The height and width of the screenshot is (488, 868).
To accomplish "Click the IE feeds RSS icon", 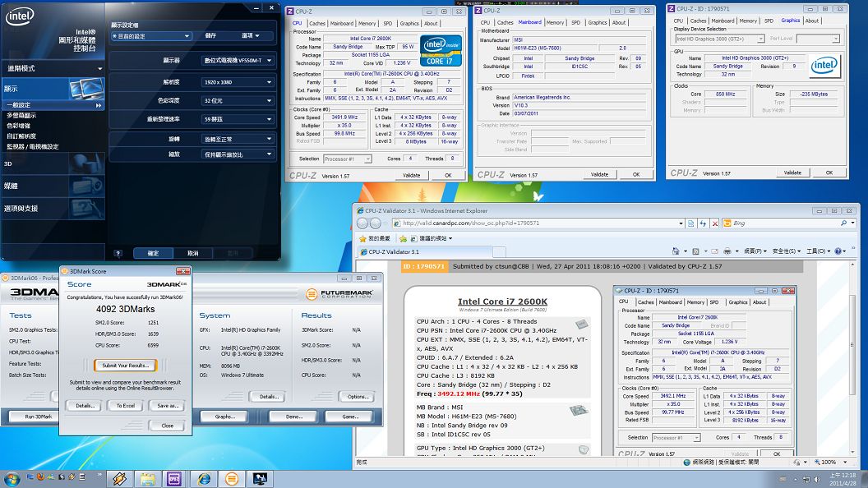I will tap(696, 251).
